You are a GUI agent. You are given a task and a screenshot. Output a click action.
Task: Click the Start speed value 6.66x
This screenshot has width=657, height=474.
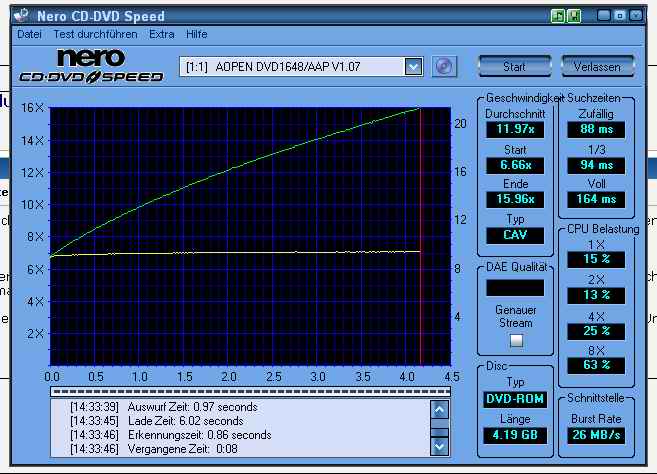pyautogui.click(x=515, y=165)
